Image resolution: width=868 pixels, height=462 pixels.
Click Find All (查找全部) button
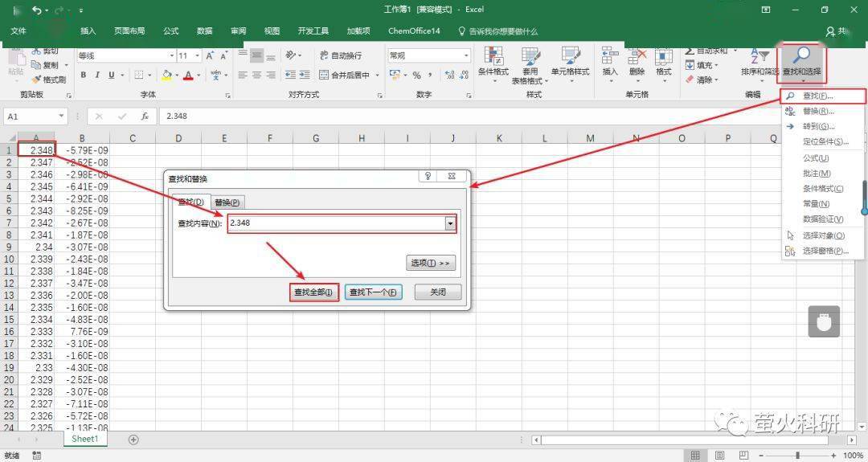(313, 292)
